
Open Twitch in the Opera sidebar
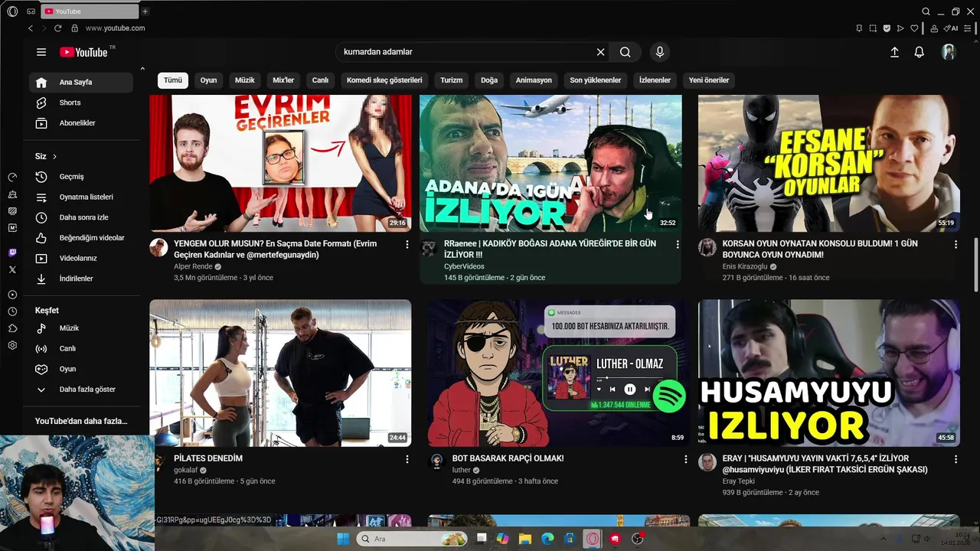pos(12,253)
